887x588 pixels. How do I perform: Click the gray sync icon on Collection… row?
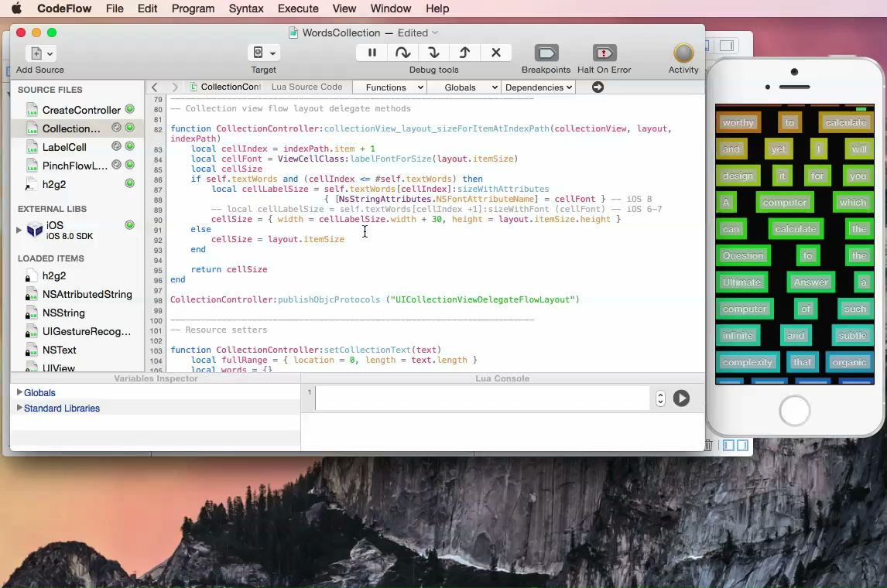tap(117, 128)
